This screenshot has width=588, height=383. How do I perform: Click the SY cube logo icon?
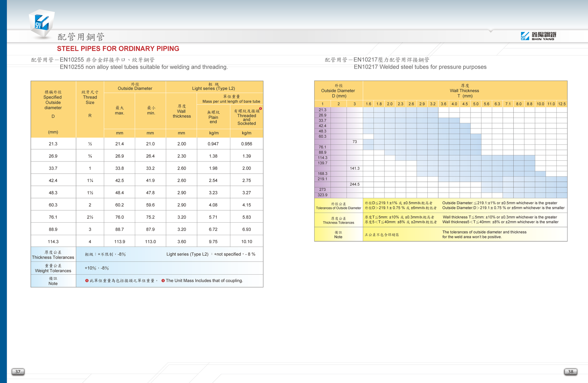click(41, 23)
